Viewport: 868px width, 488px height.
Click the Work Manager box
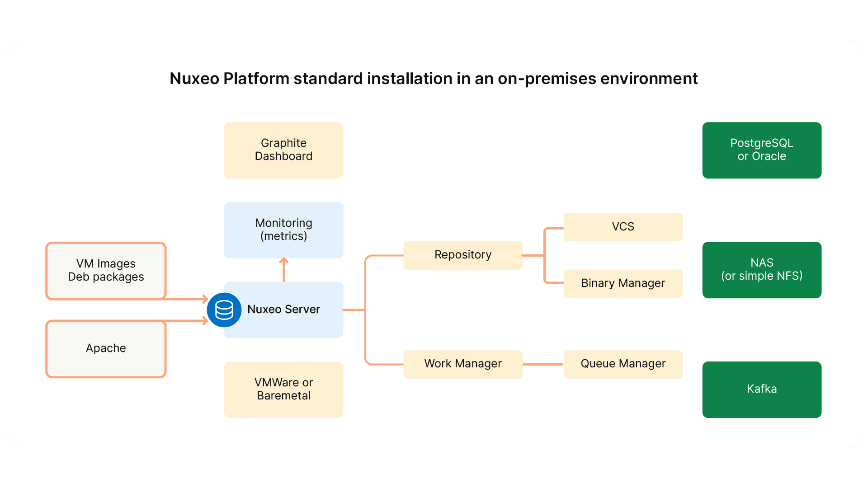(462, 364)
